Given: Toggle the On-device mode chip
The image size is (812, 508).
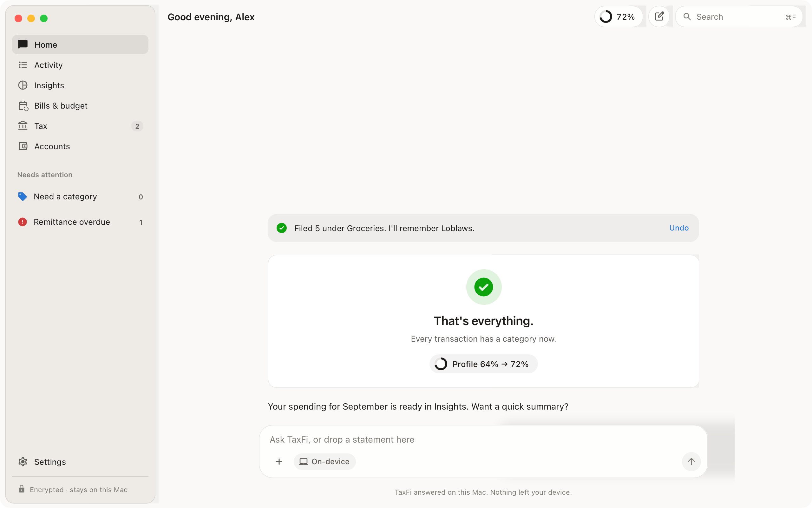Looking at the screenshot, I should [x=324, y=462].
